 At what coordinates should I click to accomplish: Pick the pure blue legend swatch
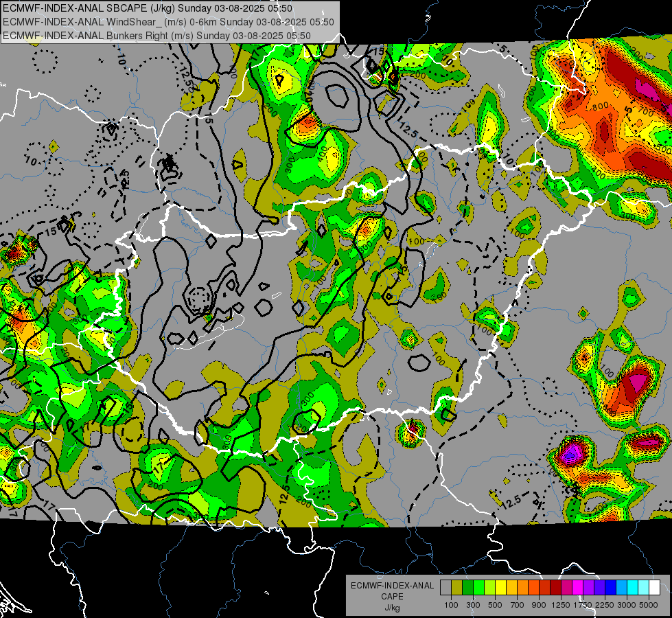[611, 588]
